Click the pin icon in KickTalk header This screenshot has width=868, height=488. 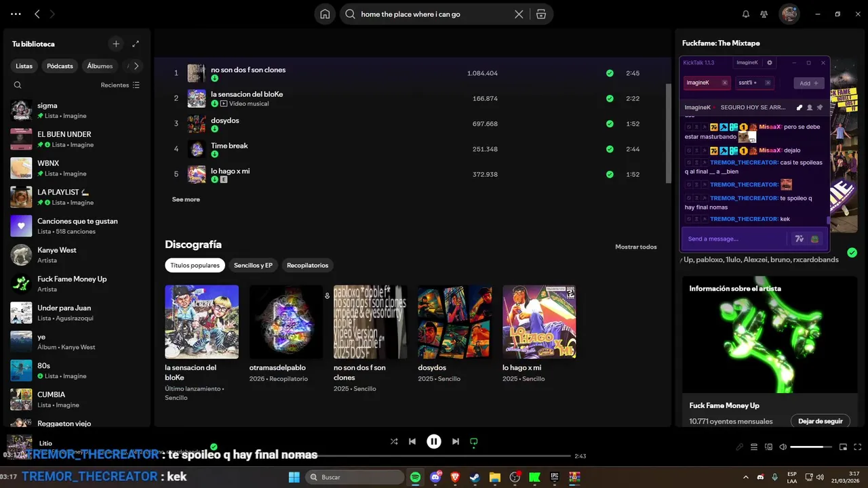pos(819,107)
